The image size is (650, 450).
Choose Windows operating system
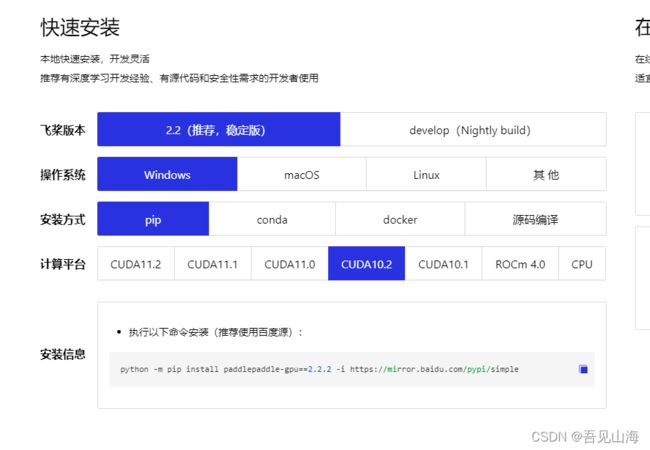click(167, 174)
